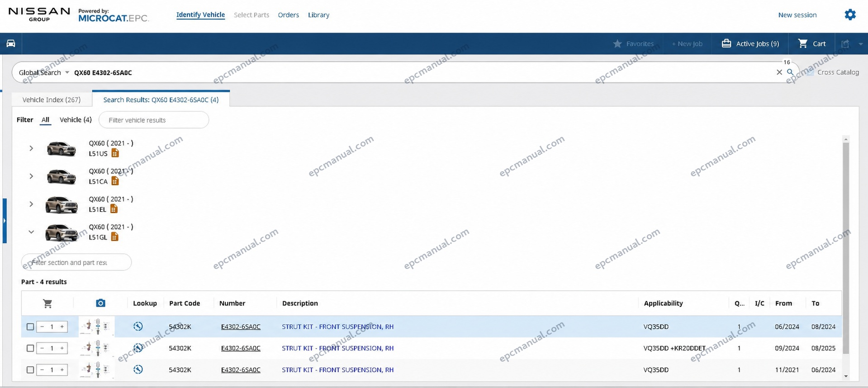
Task: Click part number E4302-6SA0C in first row
Action: pyautogui.click(x=241, y=326)
